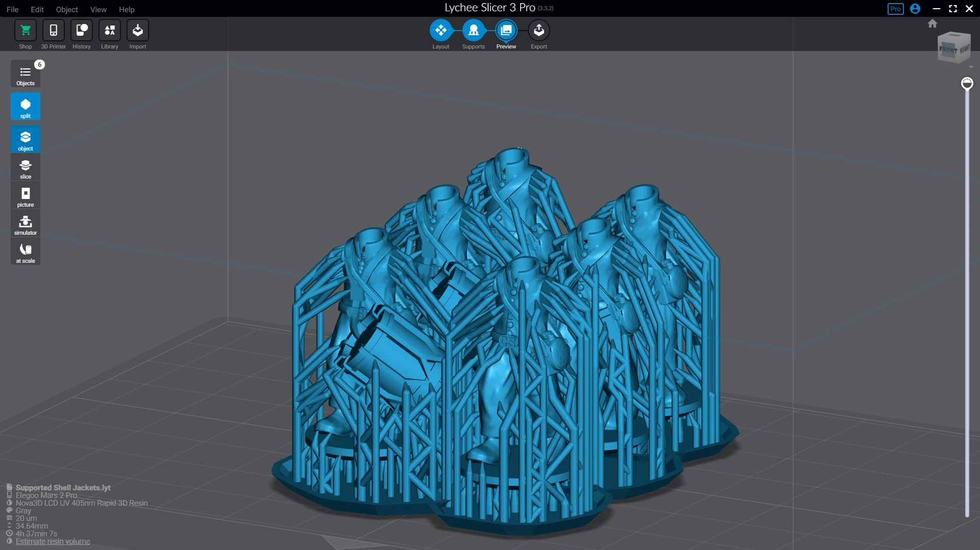Switch to the Preview step
The width and height of the screenshot is (980, 550).
tap(506, 31)
